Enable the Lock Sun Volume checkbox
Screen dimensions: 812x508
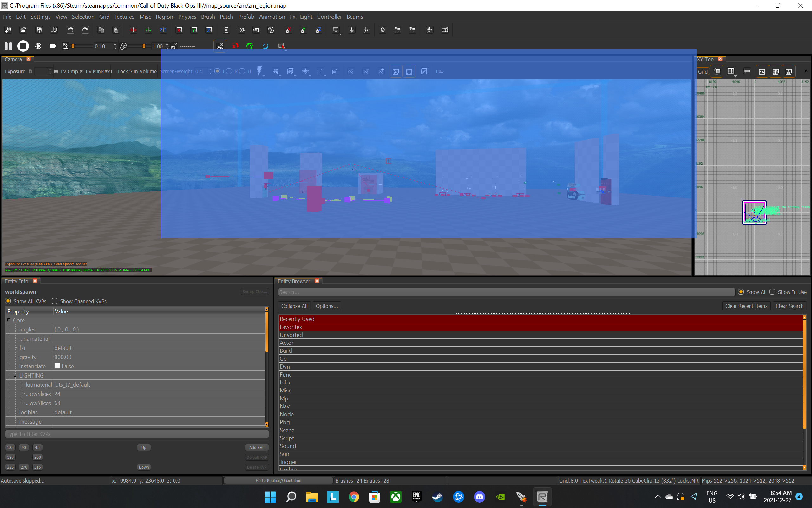coord(113,71)
